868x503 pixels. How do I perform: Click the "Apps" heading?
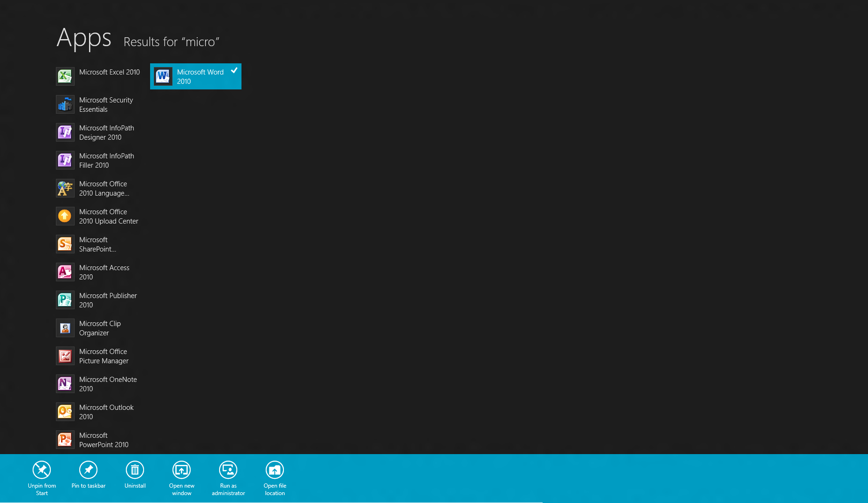[84, 38]
